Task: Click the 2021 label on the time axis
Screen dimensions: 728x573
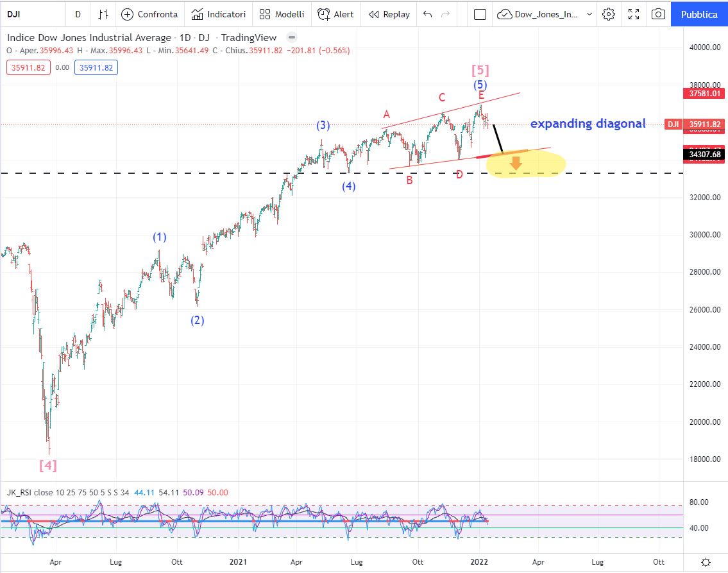Action: pyautogui.click(x=238, y=562)
